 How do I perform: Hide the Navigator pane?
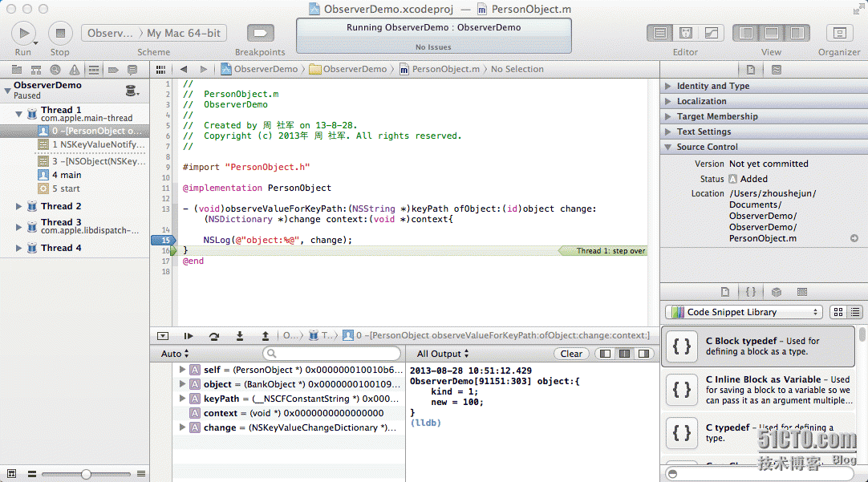coord(745,33)
